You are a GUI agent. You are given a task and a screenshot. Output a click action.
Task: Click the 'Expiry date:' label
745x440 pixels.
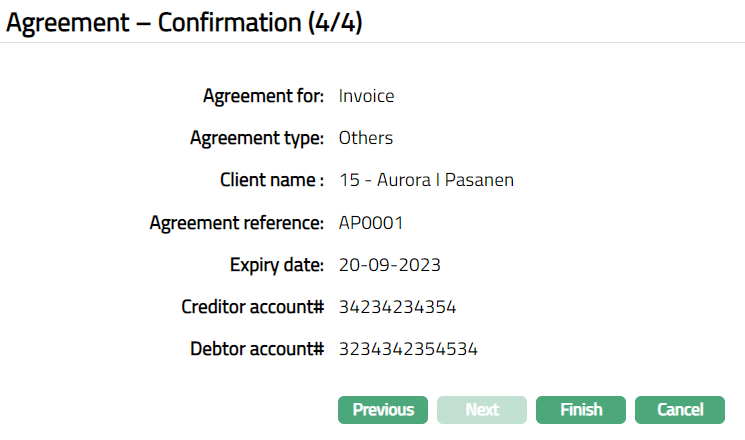pos(276,265)
